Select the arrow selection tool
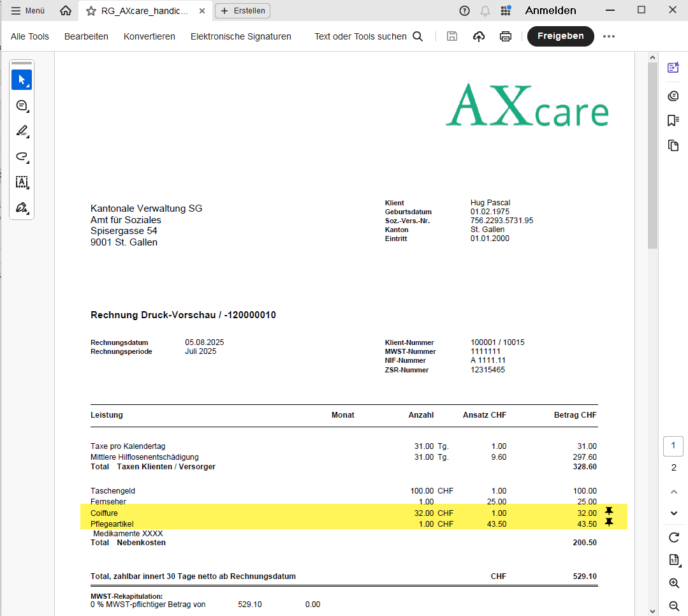 point(22,80)
